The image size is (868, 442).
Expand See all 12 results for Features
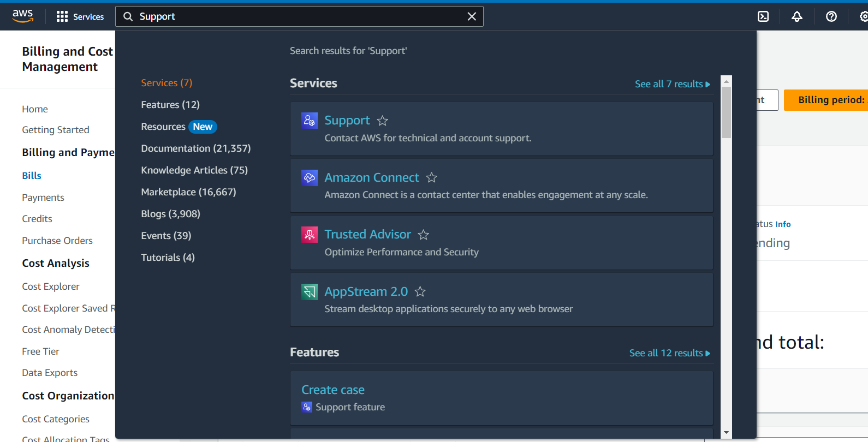pyautogui.click(x=669, y=353)
